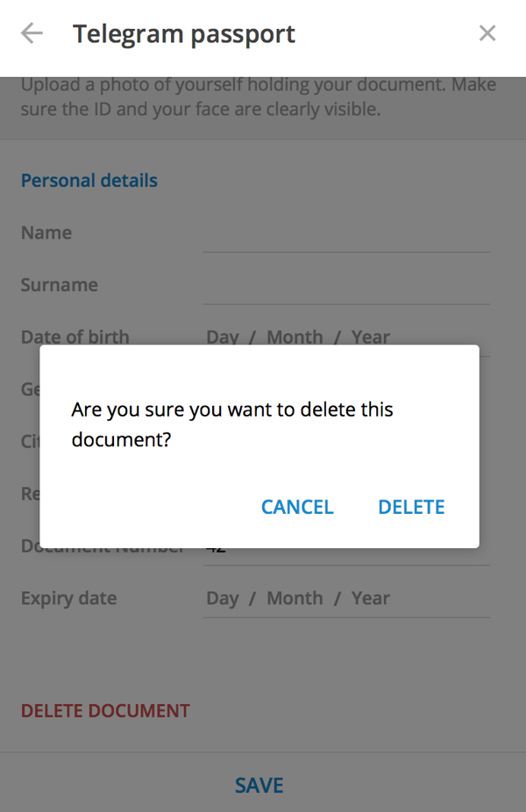This screenshot has height=812, width=526.
Task: Select the Day field for date of birth
Action: [223, 337]
